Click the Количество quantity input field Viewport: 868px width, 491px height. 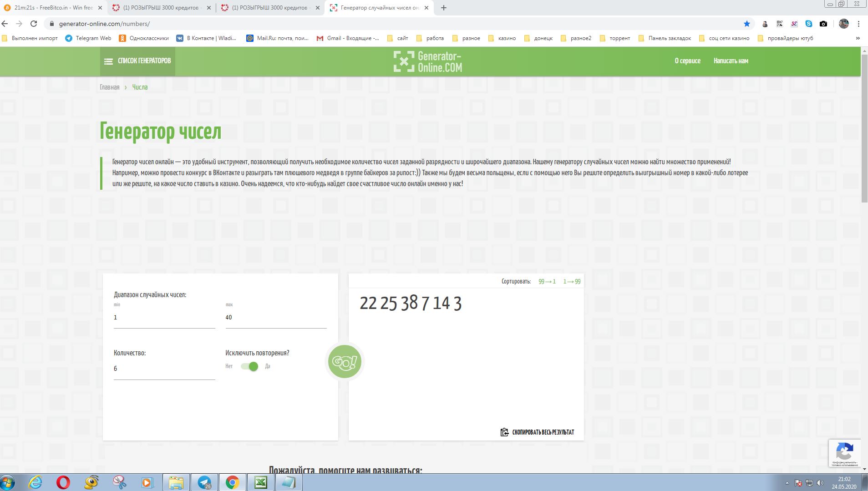[x=164, y=369]
